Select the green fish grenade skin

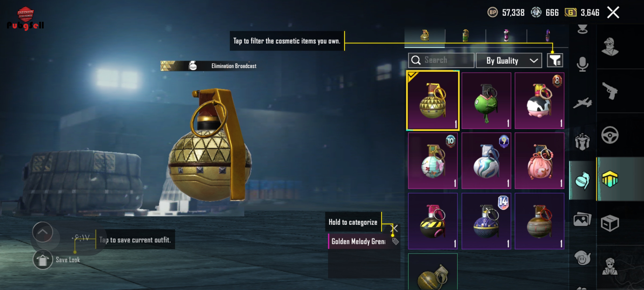point(486,101)
